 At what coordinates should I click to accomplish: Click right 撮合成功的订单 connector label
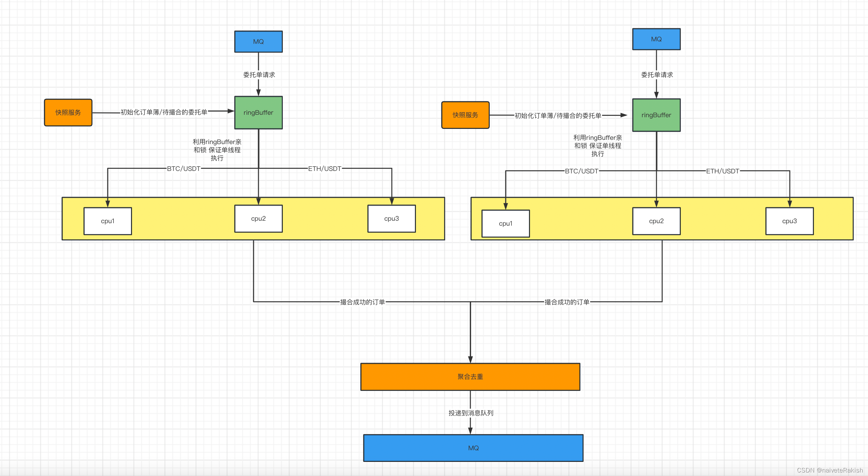[567, 302]
